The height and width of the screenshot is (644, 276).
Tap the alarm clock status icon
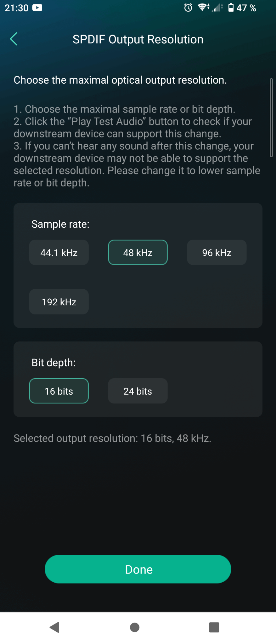(x=188, y=8)
